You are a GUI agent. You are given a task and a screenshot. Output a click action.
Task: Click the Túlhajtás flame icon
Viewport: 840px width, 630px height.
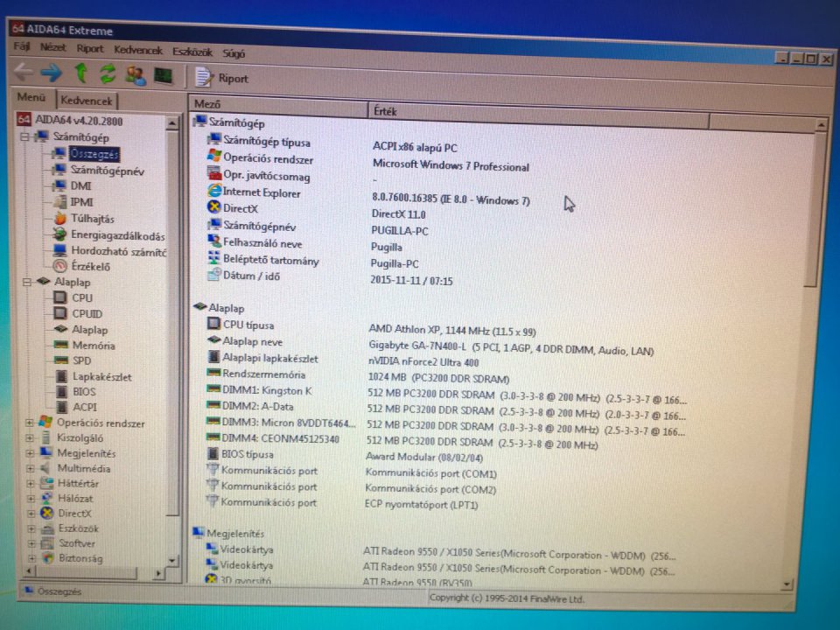coord(59,218)
